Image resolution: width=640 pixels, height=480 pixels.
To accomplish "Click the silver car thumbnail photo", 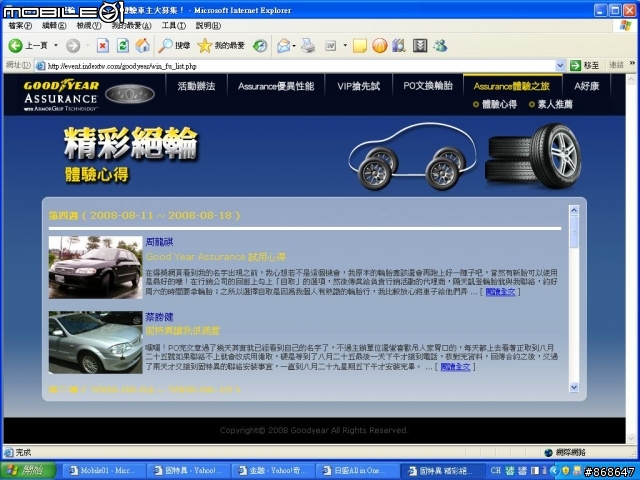I will tap(96, 342).
